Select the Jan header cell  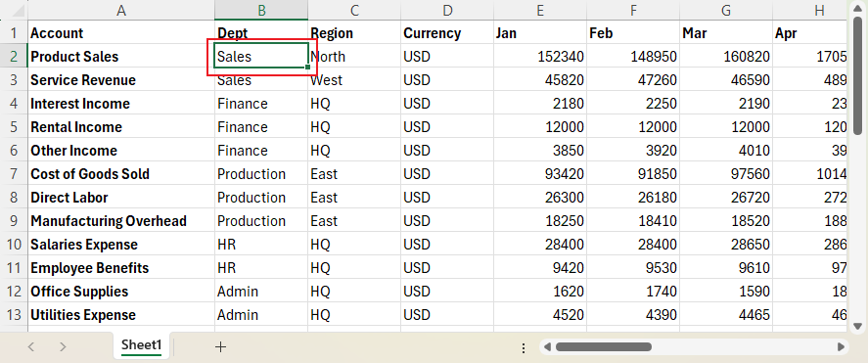tap(540, 32)
